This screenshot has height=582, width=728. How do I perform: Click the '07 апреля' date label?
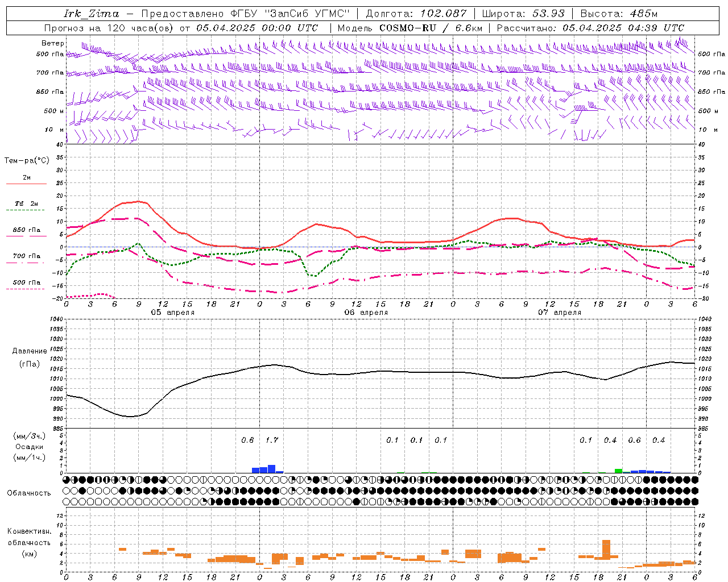click(x=559, y=313)
